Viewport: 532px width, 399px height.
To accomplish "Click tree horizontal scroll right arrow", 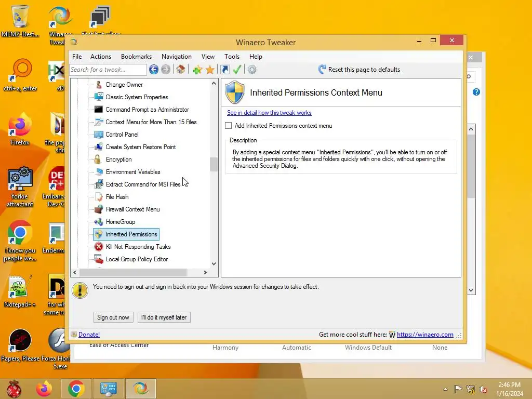I will tap(205, 272).
